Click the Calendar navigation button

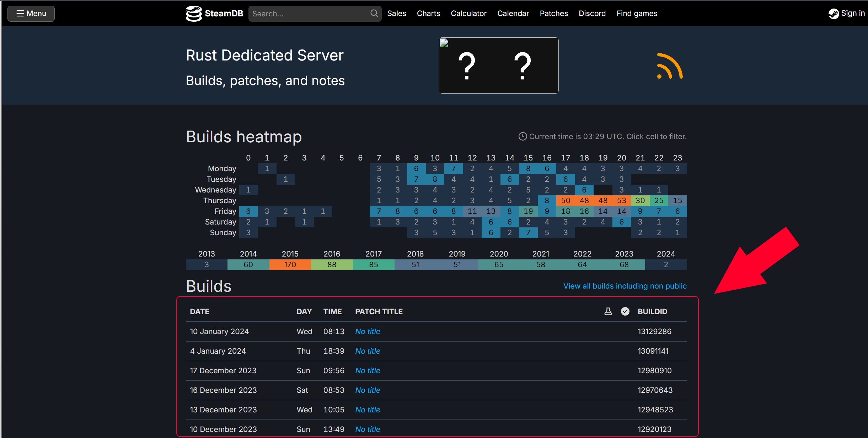pos(513,13)
